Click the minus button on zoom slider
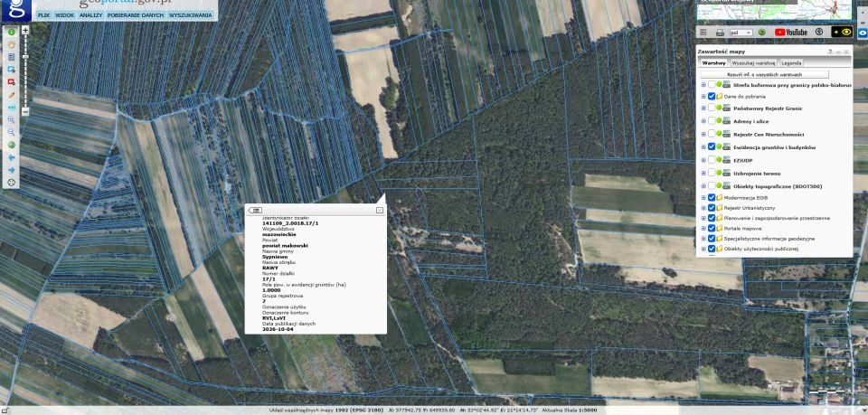The height and width of the screenshot is (415, 868). (25, 112)
